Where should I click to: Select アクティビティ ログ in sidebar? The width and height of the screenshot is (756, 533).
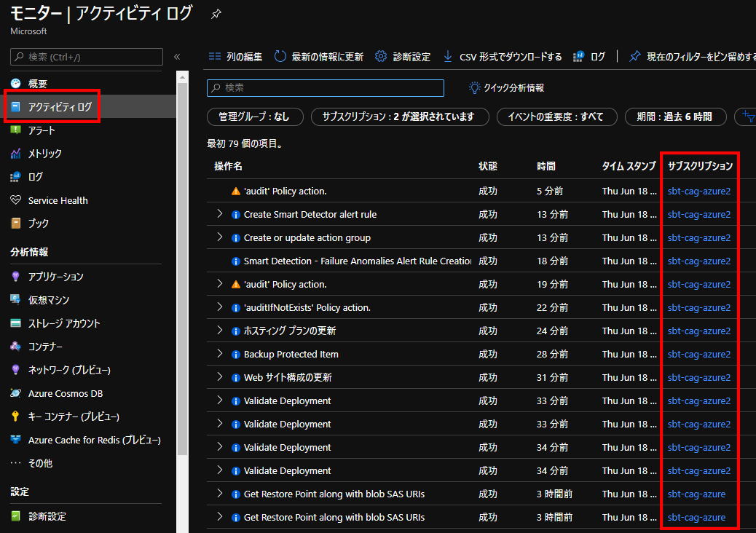point(59,107)
